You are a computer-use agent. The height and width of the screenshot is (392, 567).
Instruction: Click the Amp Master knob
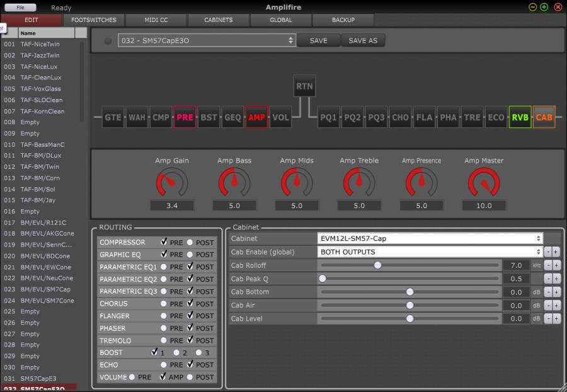(484, 183)
